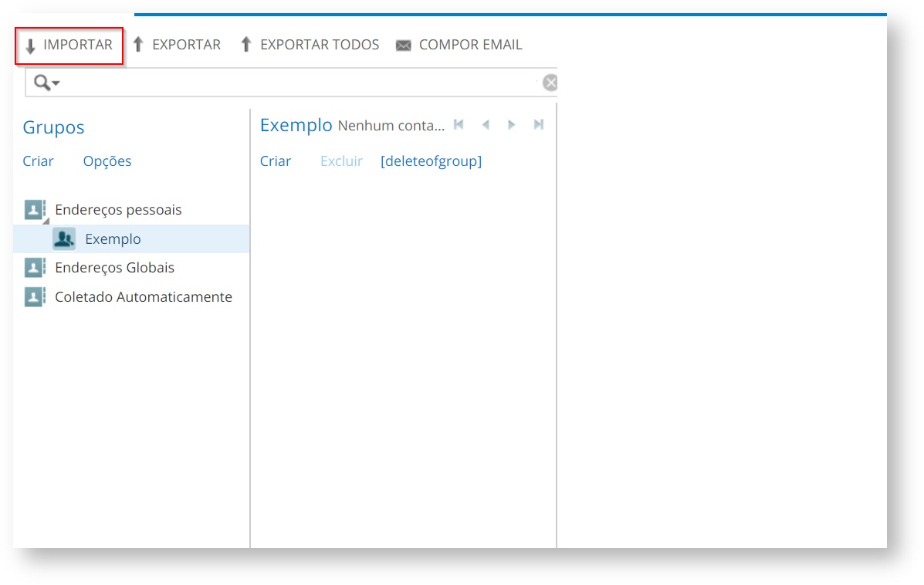The image size is (924, 585).
Task: Open the Endereços Globais address book
Action: point(114,268)
